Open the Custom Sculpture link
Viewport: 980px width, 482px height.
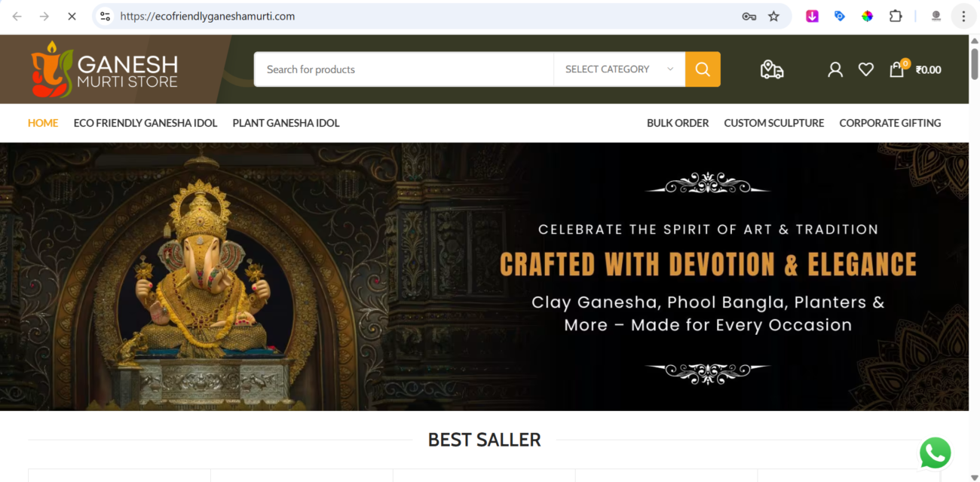[x=774, y=123]
